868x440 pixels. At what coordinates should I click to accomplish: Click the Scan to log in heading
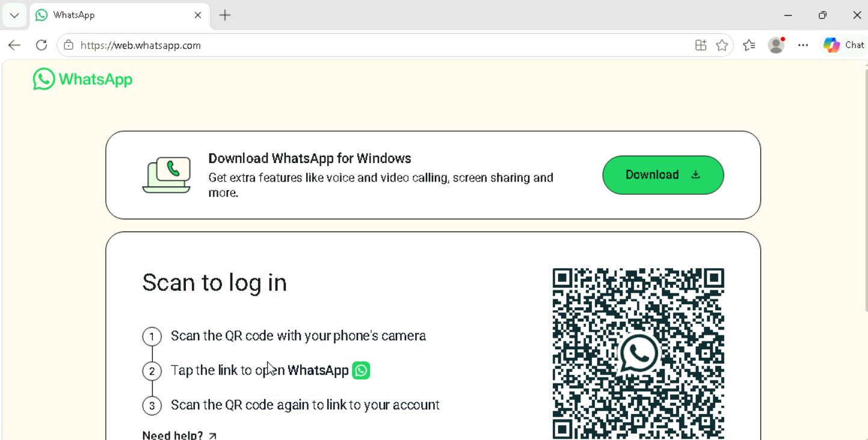point(214,283)
